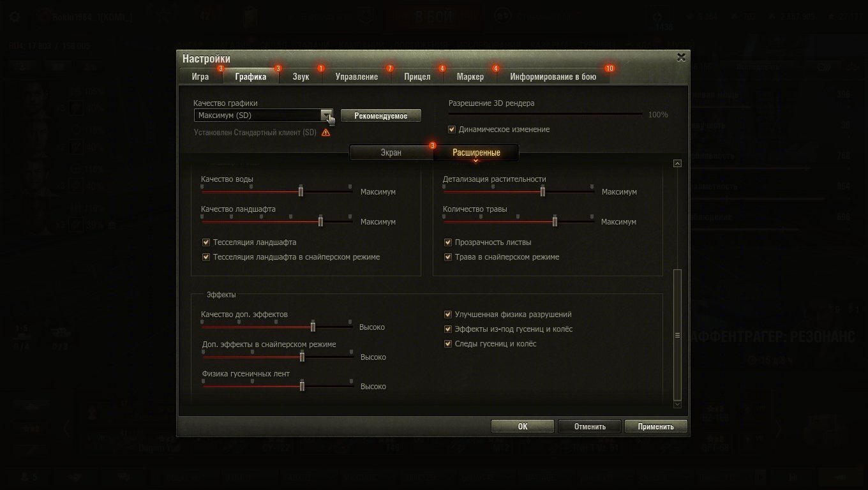Switch to the Управление tab
868x490 pixels.
pos(356,77)
